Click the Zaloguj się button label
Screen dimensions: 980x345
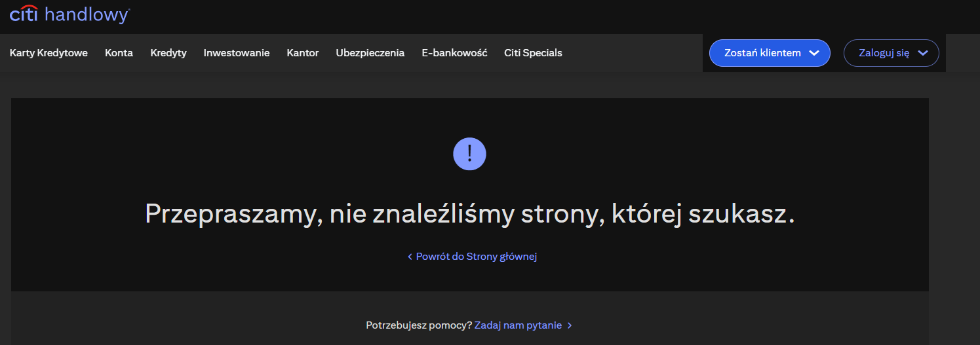(884, 53)
